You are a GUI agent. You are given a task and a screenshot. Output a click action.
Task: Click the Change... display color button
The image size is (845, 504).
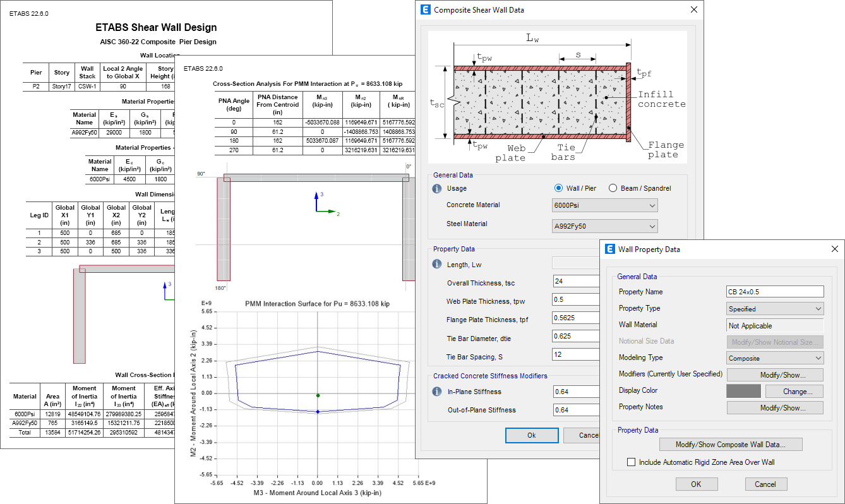pos(794,392)
